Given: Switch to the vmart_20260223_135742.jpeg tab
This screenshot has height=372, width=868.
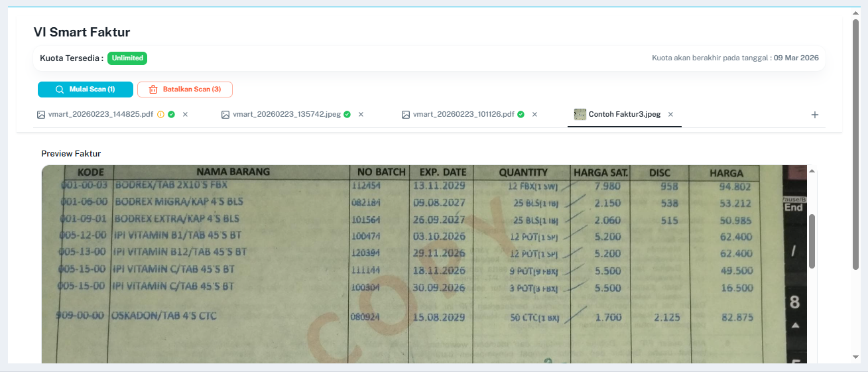Looking at the screenshot, I should 286,115.
